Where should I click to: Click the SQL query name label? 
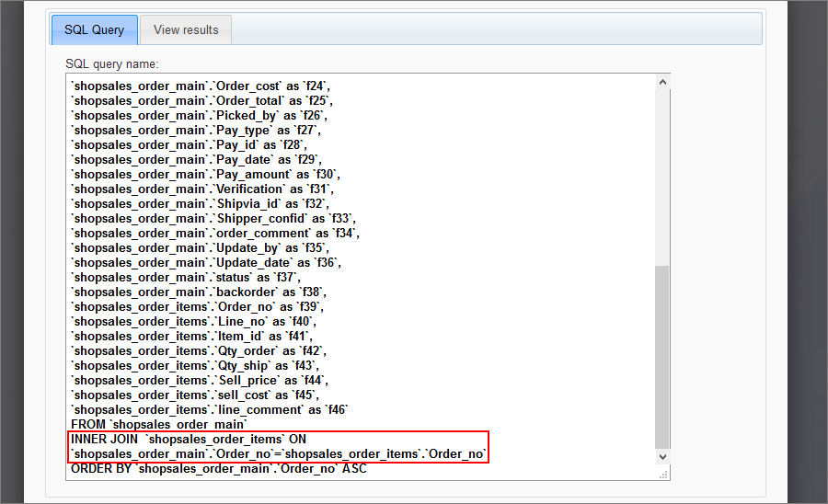112,64
